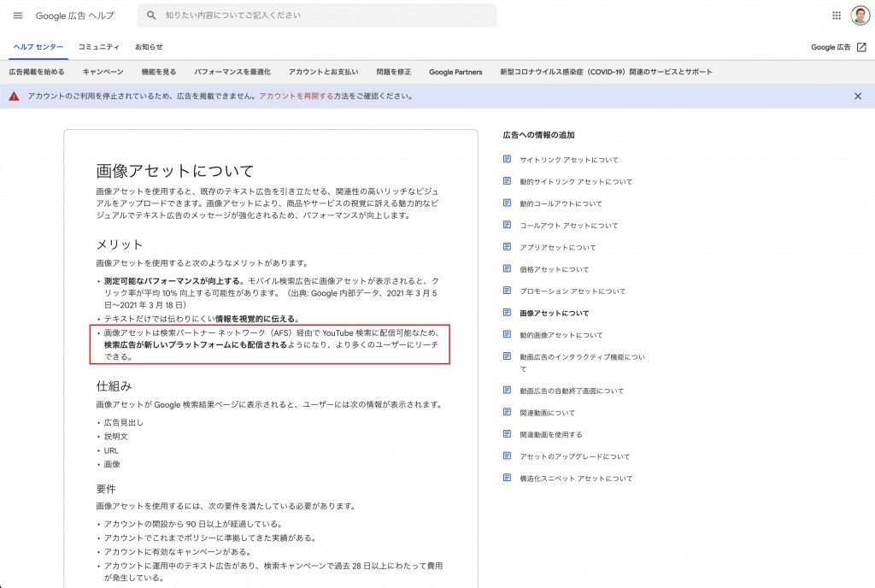Click document icon beside 動的サイトリンク アセットについて
This screenshot has width=875, height=588.
coord(507,180)
